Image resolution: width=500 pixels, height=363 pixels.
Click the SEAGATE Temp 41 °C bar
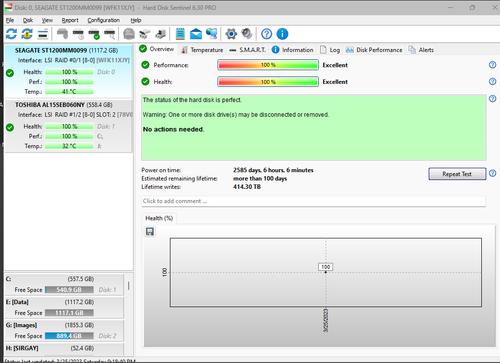click(x=69, y=91)
